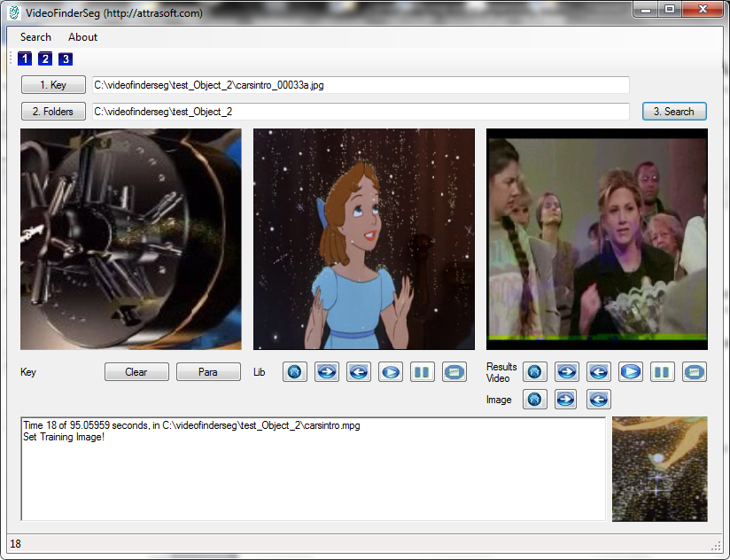
Task: Click inside the message log text box
Action: point(314,470)
